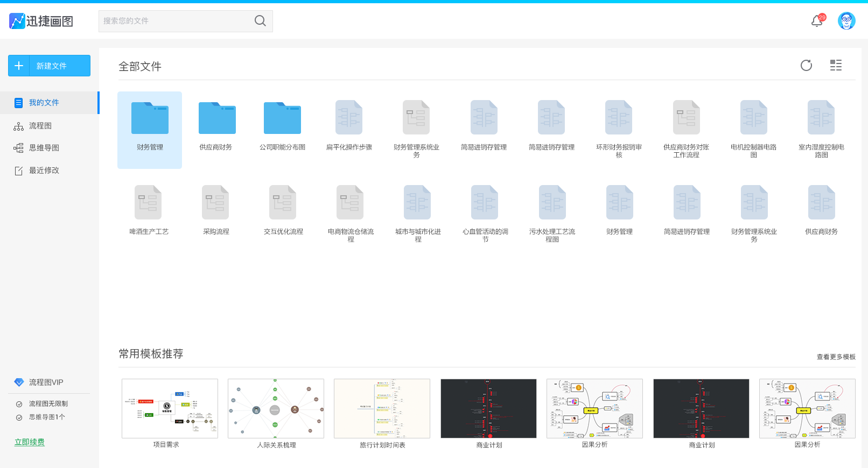Choose the 人际关系梳理 template thumbnail
The image size is (868, 468).
[276, 408]
